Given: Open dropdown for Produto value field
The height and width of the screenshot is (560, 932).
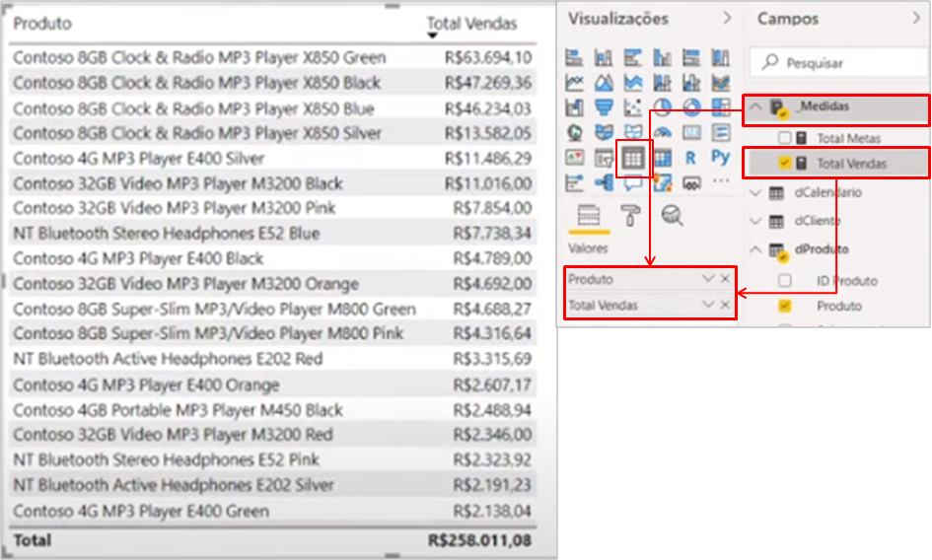Looking at the screenshot, I should [707, 279].
